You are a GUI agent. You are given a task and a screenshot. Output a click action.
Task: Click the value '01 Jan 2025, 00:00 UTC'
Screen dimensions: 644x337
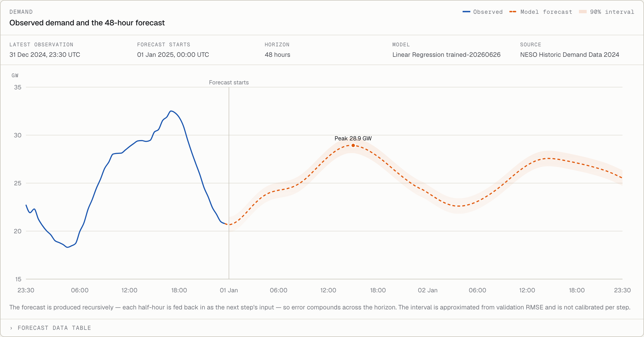[173, 55]
